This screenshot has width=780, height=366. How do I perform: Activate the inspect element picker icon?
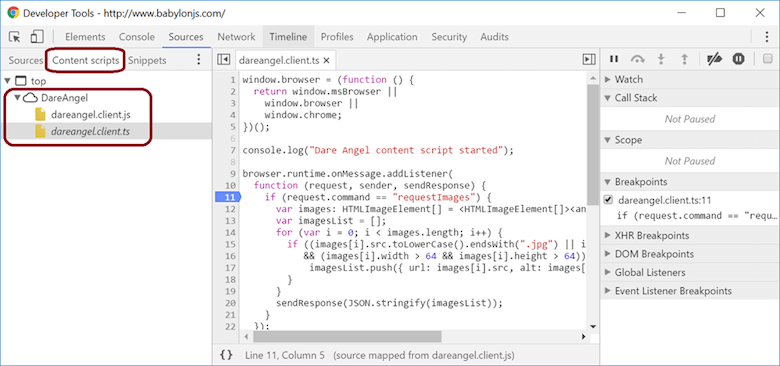click(15, 37)
